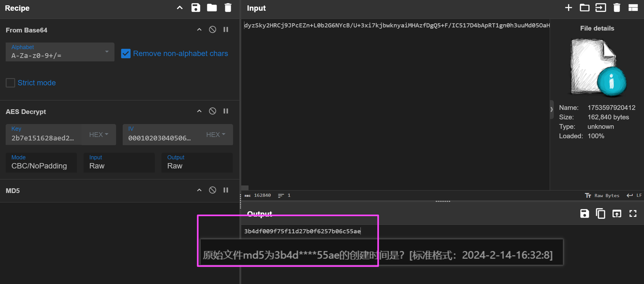Screen dimensions: 644x284
Task: Clear the recipe with trash icon
Action: pos(228,8)
